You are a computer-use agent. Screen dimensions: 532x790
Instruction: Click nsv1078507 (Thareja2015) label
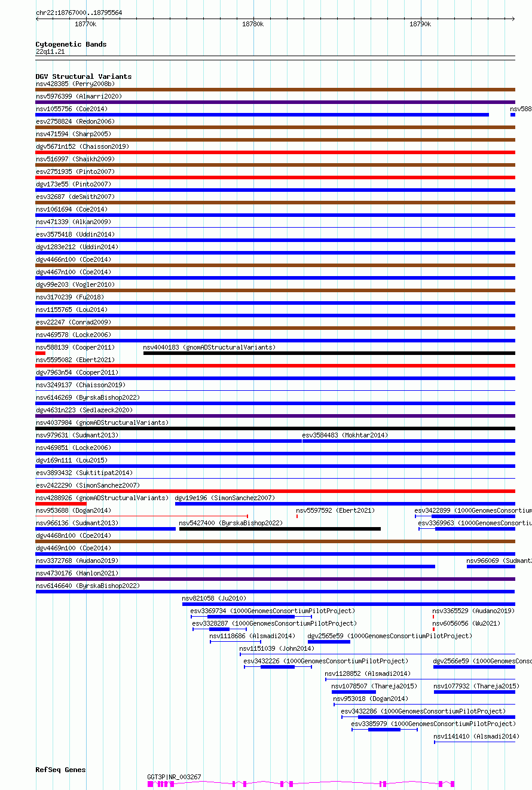[374, 686]
